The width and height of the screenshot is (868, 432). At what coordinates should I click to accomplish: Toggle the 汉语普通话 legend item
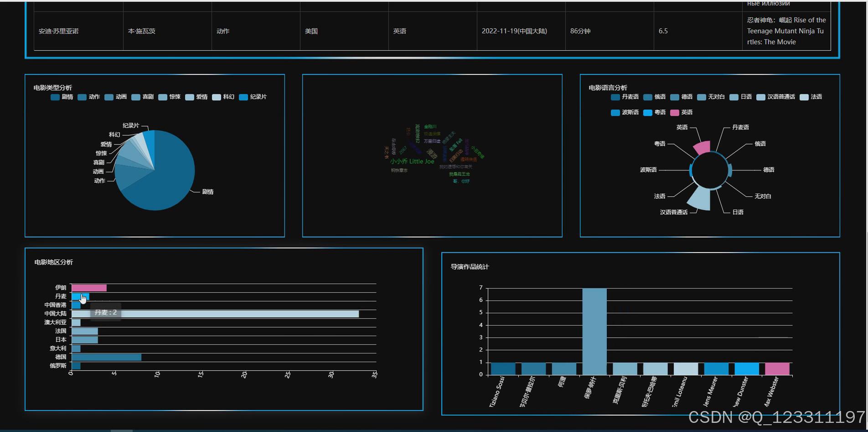click(x=775, y=97)
